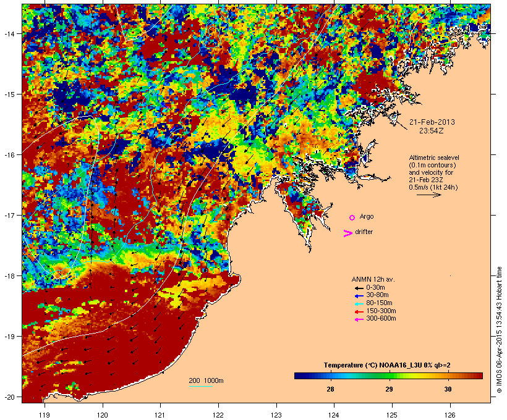Click the '-19' latitude axis label
This screenshot has height=420, width=507.
click(9, 337)
